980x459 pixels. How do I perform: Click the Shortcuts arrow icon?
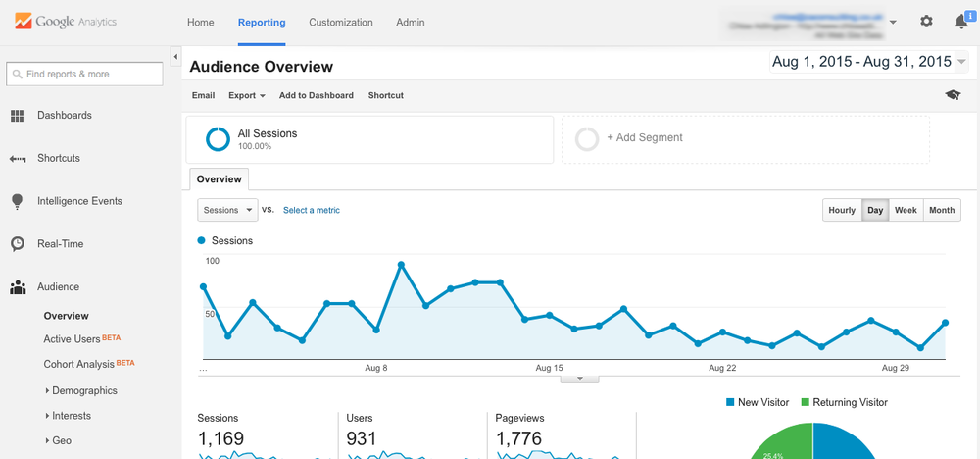(18, 159)
